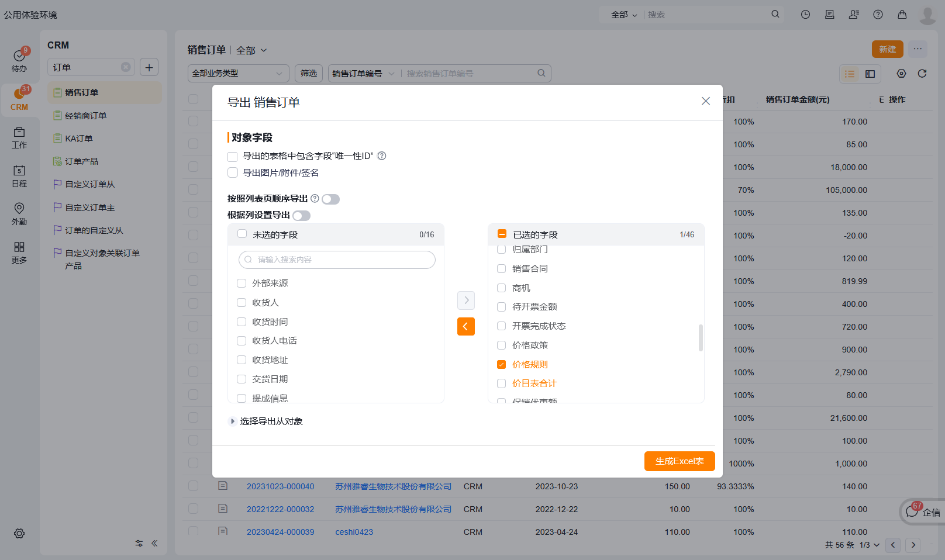
Task: Open the 企信 chat bubble icon
Action: point(912,512)
